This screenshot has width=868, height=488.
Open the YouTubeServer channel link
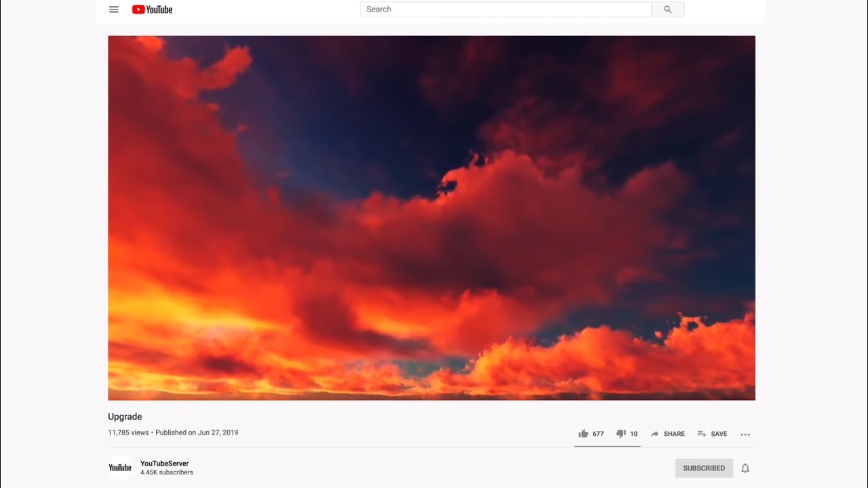[x=165, y=464]
